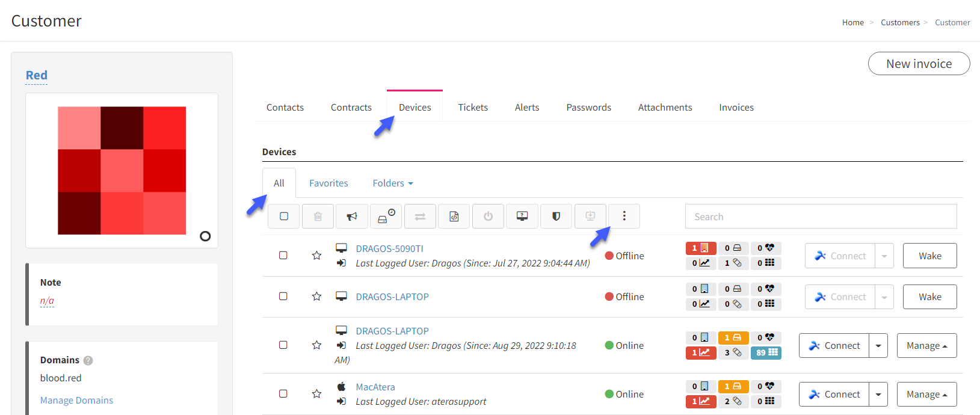Open Connect options arrow for MacAtera

coord(878,395)
